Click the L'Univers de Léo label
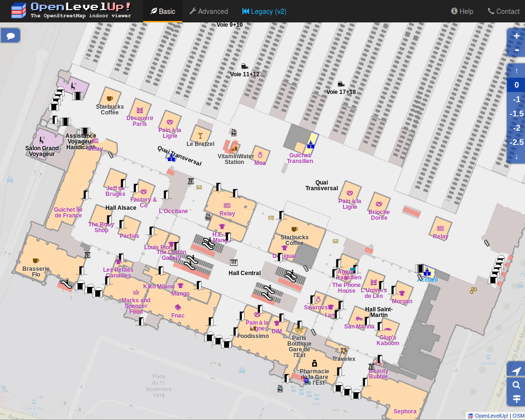 point(374,293)
